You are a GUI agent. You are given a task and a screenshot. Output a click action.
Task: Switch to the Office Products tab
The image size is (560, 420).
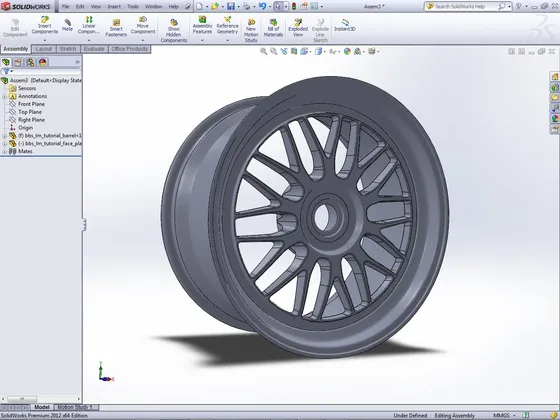click(x=129, y=49)
